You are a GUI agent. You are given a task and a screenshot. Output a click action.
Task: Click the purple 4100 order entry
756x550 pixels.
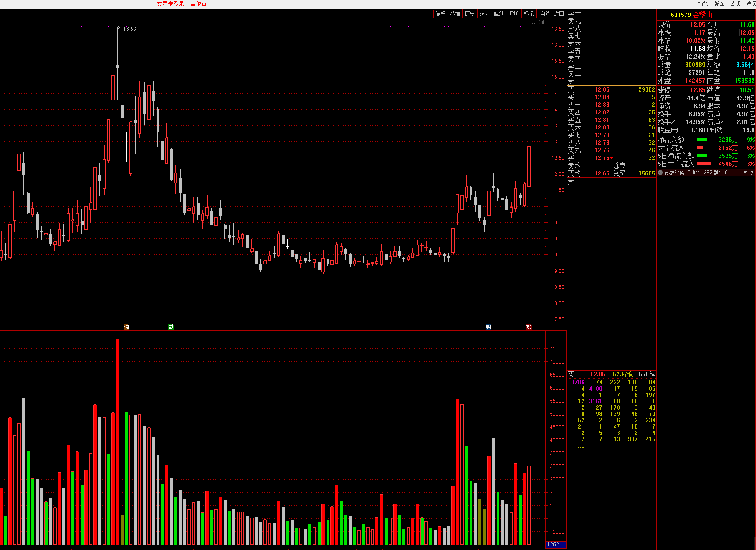click(x=596, y=388)
